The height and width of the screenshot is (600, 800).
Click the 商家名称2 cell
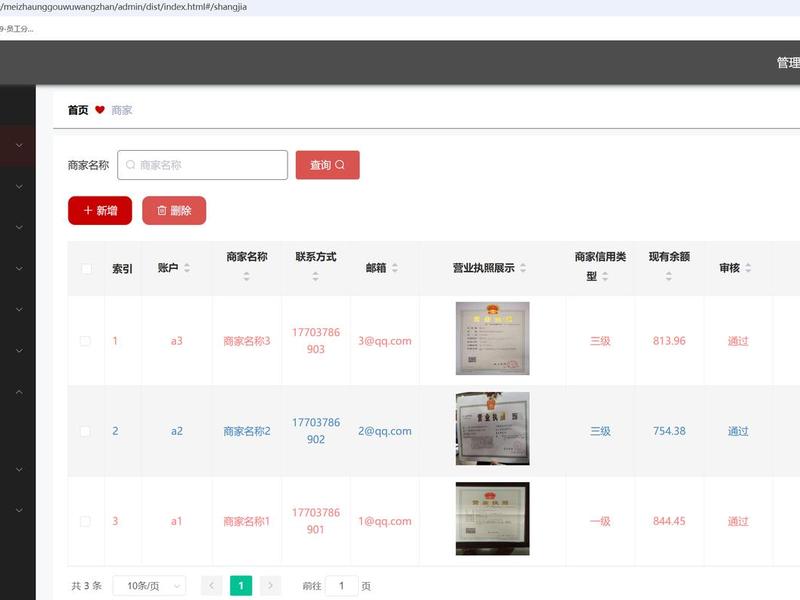246,431
